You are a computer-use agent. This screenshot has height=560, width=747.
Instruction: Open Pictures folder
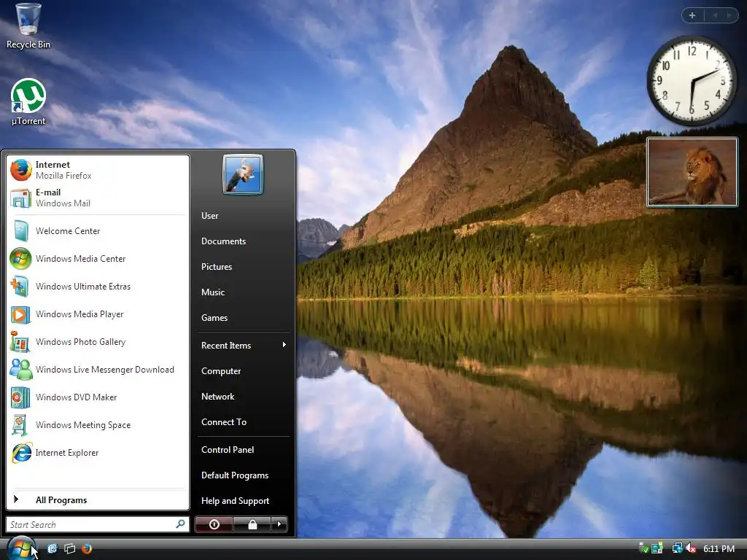(x=244, y=267)
